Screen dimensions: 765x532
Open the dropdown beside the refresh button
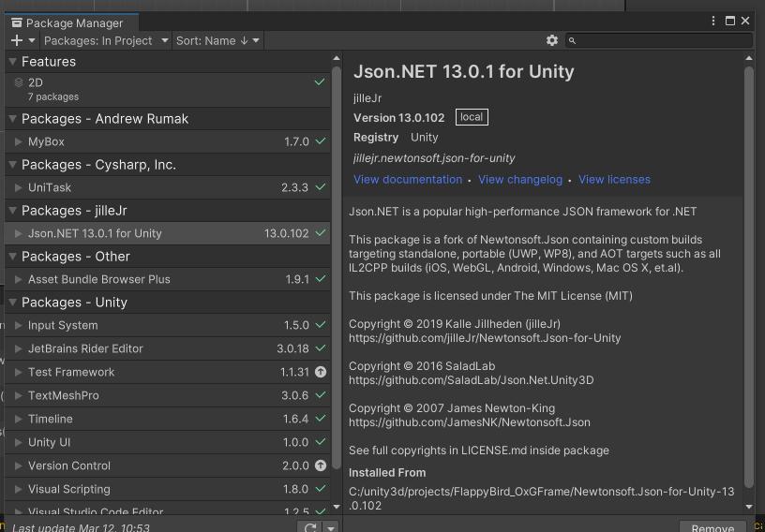pyautogui.click(x=331, y=528)
